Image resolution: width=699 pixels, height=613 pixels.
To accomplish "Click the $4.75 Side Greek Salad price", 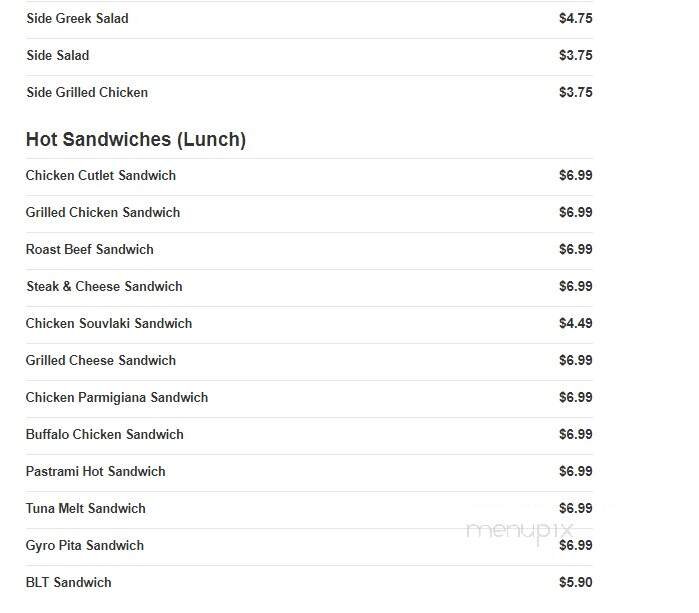I will (x=575, y=18).
